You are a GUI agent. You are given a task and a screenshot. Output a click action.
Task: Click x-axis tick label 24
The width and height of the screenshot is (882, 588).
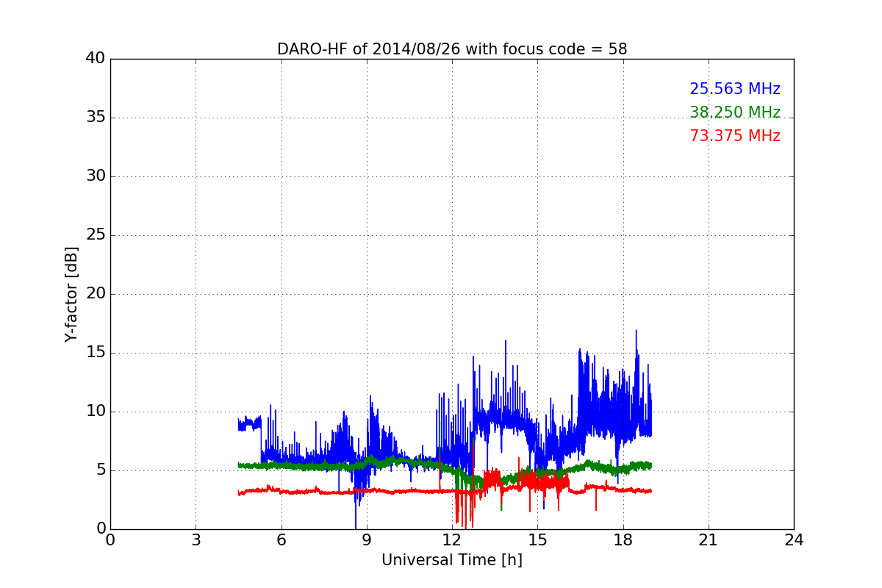[794, 539]
